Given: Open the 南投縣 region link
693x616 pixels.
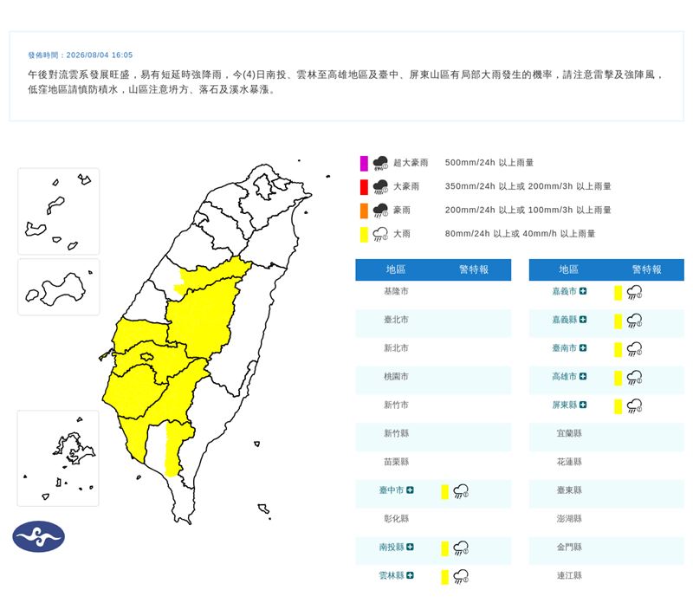Looking at the screenshot, I should tap(392, 547).
